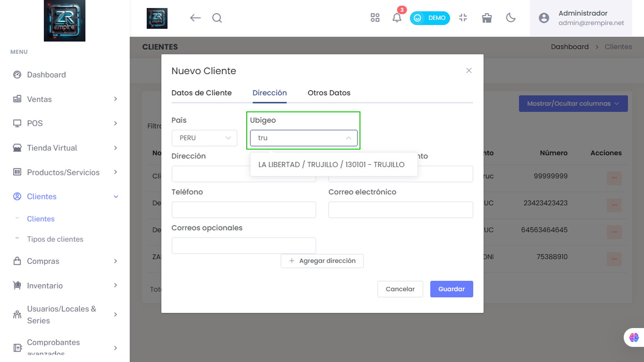
Task: Toggle dark mode moon icon
Action: coord(510,18)
